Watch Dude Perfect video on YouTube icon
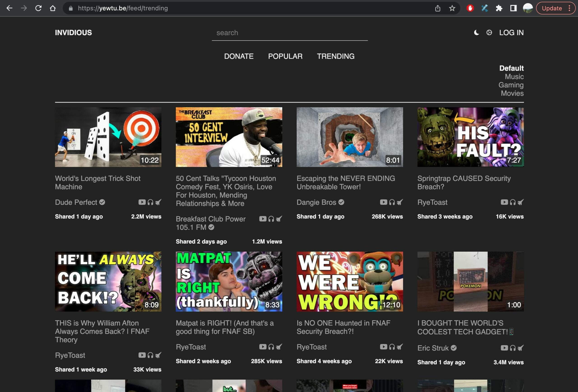 click(x=142, y=202)
